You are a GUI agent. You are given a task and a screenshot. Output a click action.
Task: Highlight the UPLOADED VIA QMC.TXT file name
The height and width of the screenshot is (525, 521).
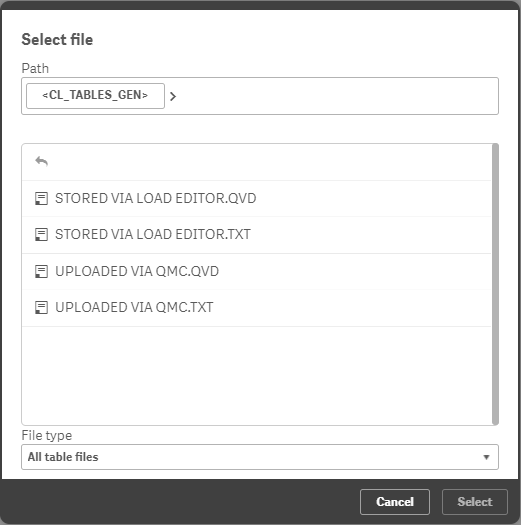134,307
